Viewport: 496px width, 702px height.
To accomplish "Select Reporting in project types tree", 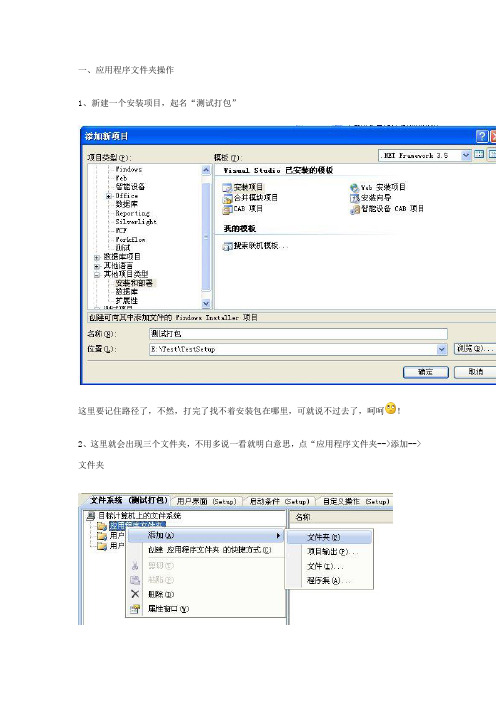I will 133,213.
